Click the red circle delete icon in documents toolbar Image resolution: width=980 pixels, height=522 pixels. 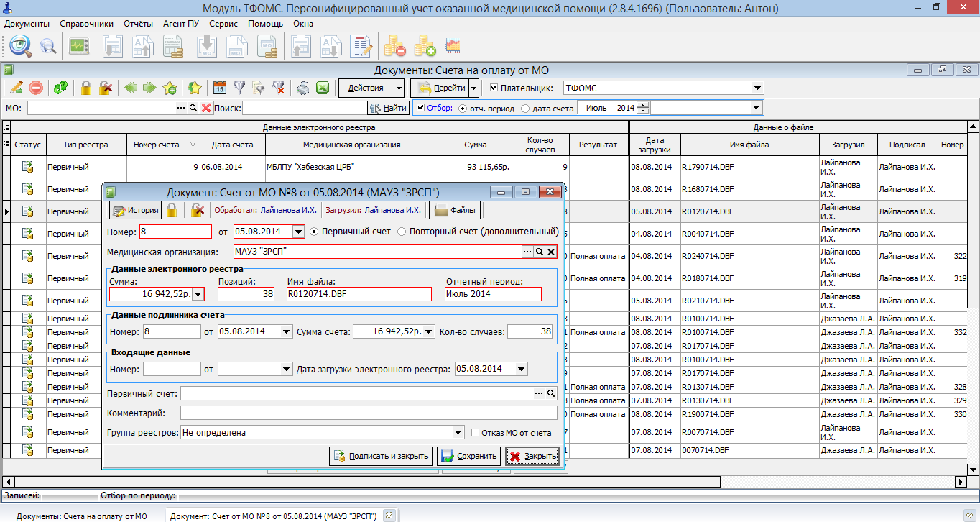(35, 88)
